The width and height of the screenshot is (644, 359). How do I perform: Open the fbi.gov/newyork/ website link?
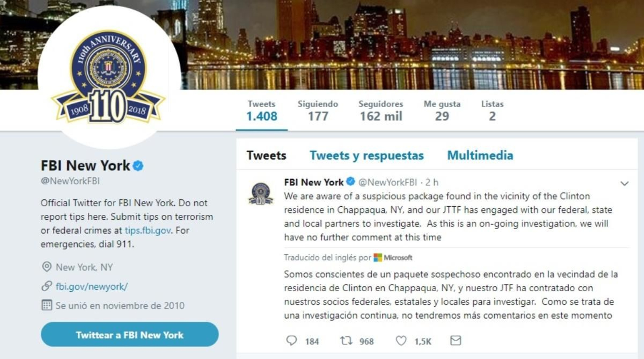click(x=92, y=286)
